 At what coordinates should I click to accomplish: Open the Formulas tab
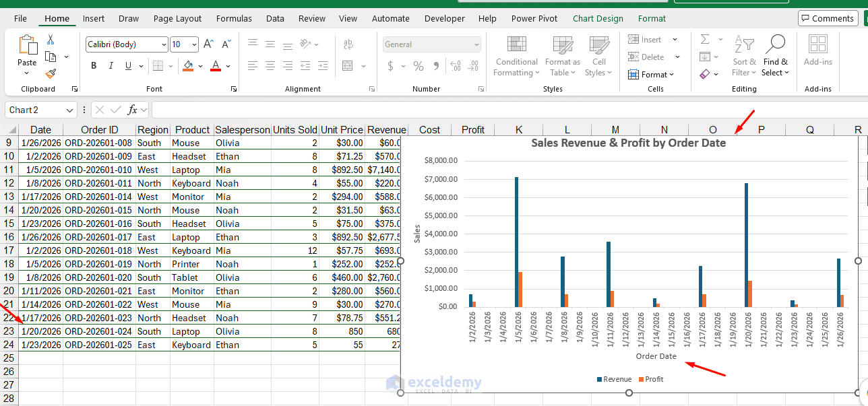coord(234,19)
